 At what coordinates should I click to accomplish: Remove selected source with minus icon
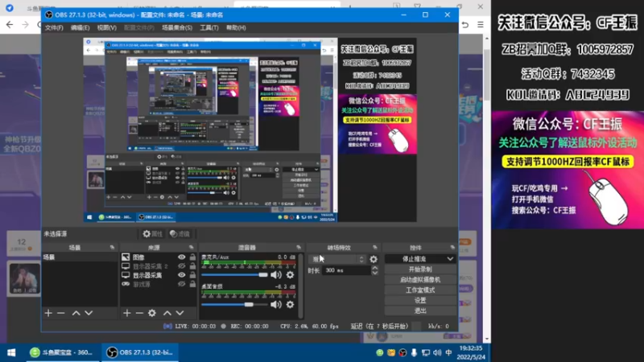[139, 313]
